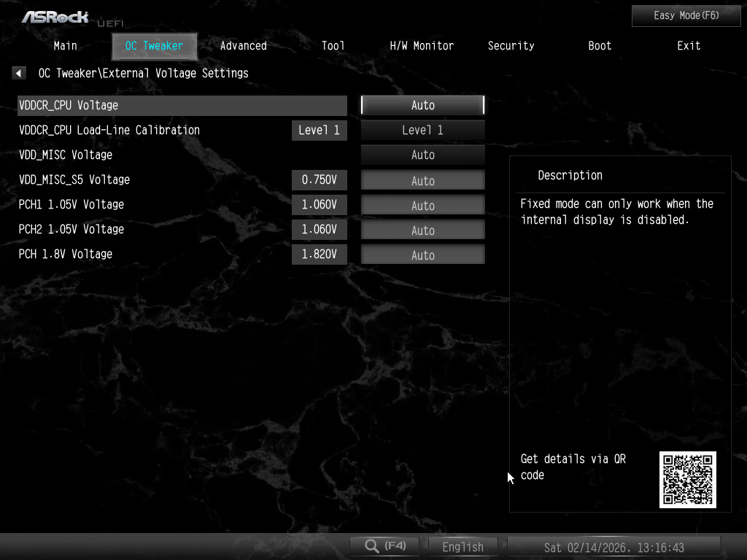Select the PCH1 1.05V Voltage label
Image resolution: width=747 pixels, height=560 pixels.
click(x=71, y=204)
